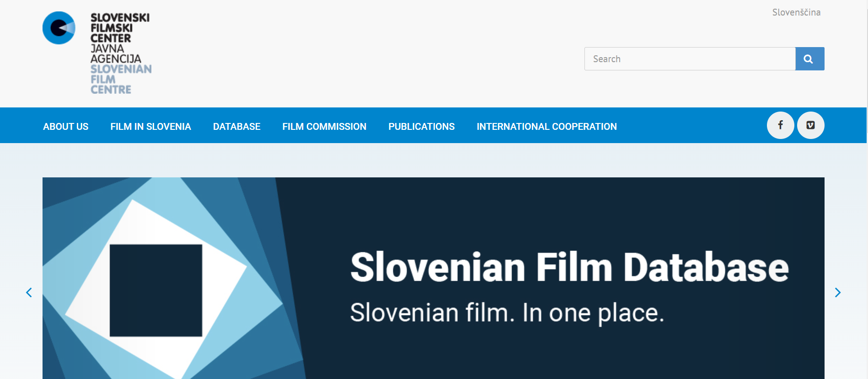Open International Cooperation menu
Image resolution: width=868 pixels, height=379 pixels.
pyautogui.click(x=547, y=127)
